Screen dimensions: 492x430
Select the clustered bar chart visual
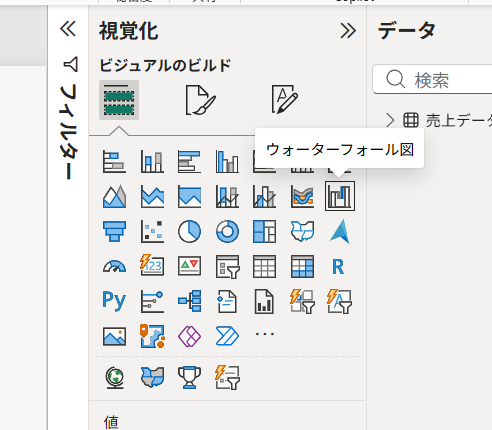click(x=189, y=161)
